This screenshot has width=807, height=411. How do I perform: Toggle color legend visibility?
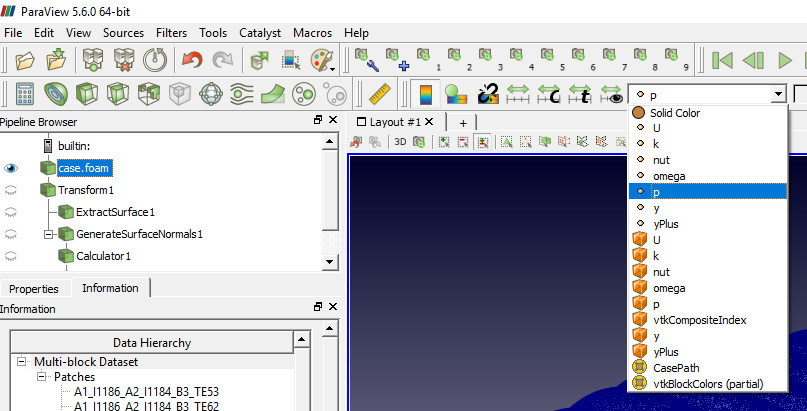(x=426, y=95)
